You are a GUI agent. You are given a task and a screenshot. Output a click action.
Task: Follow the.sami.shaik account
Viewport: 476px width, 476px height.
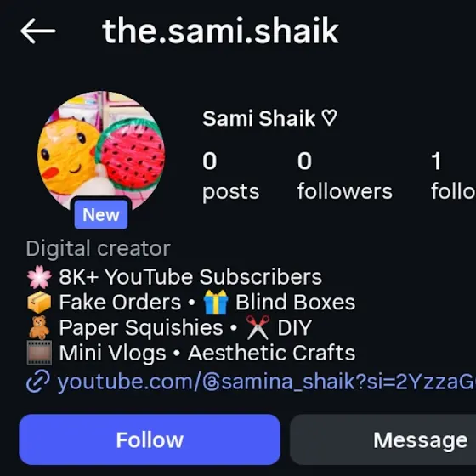click(150, 439)
